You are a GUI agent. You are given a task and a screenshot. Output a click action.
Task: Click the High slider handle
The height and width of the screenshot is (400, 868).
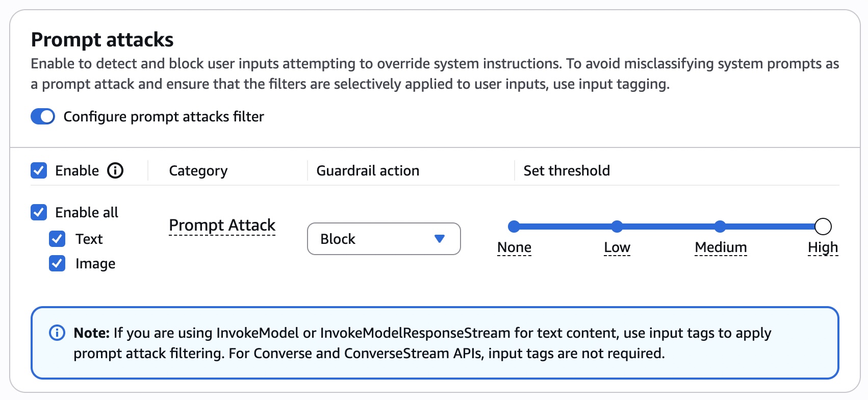pos(823,226)
